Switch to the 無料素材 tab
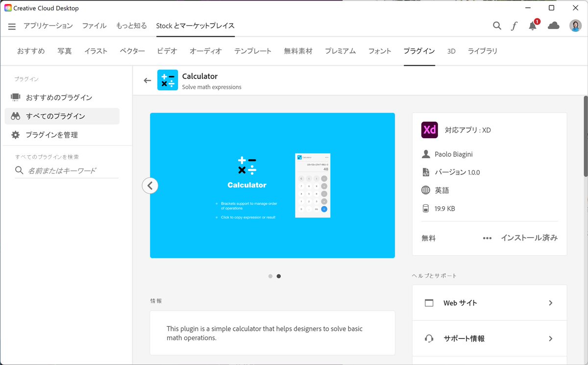588x365 pixels. click(298, 51)
